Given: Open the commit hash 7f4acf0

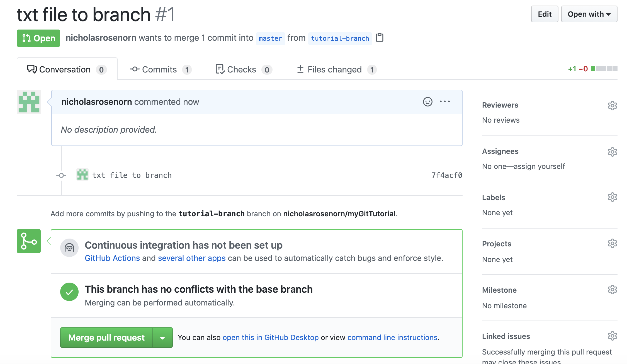Looking at the screenshot, I should point(447,175).
